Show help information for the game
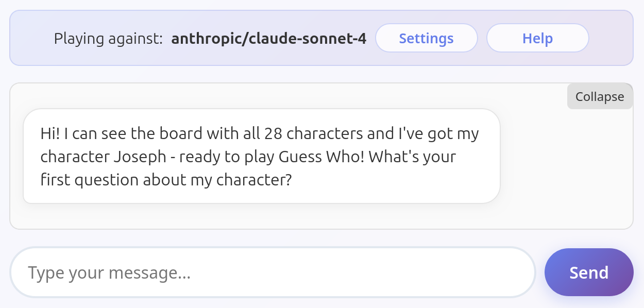This screenshot has height=308, width=644. (x=537, y=38)
